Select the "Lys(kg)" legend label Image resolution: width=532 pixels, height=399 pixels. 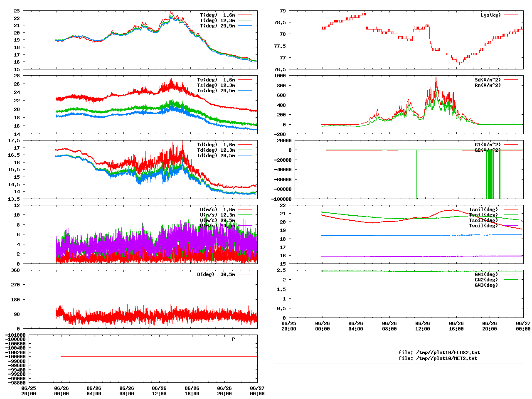tap(490, 15)
